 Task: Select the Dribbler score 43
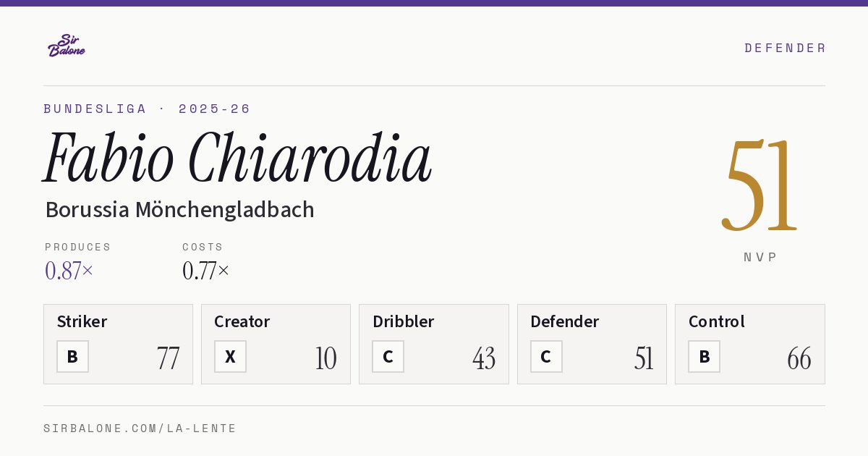click(484, 358)
